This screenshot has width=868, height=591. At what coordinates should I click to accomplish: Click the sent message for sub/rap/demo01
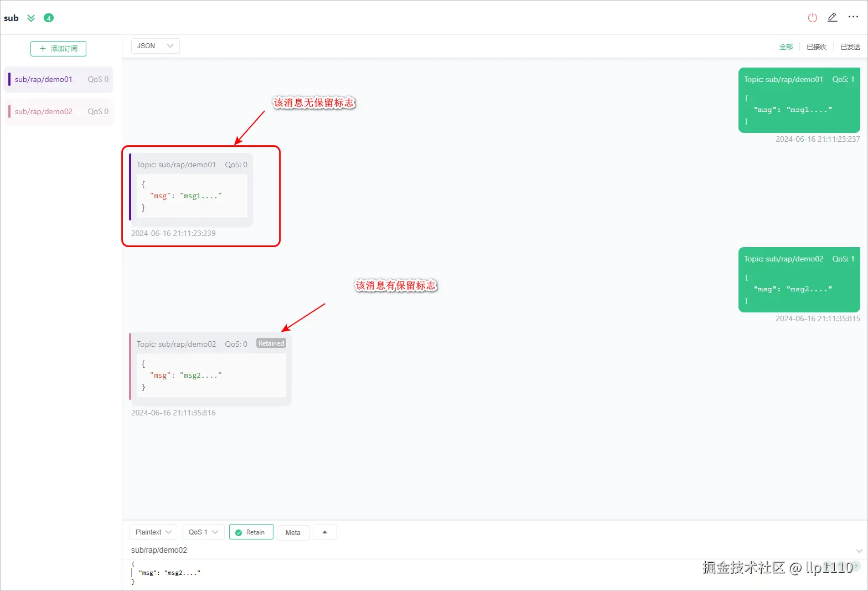(x=799, y=100)
